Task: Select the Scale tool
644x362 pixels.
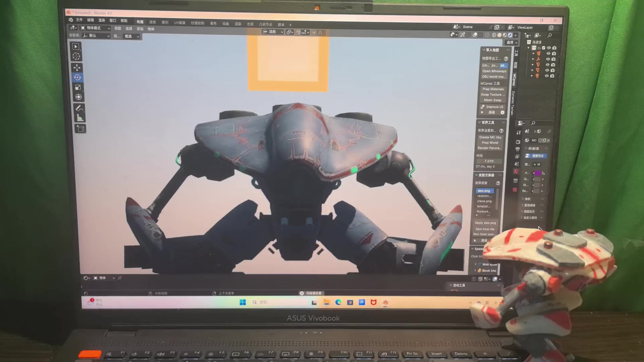Action: click(x=78, y=87)
